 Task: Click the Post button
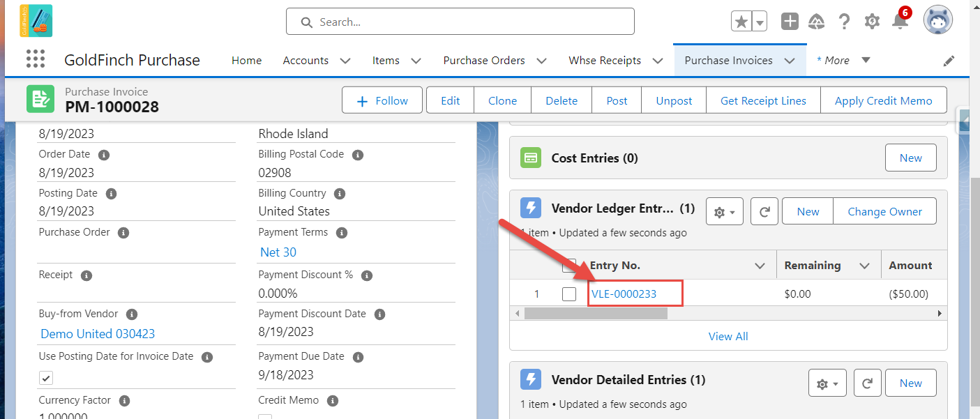(x=617, y=100)
